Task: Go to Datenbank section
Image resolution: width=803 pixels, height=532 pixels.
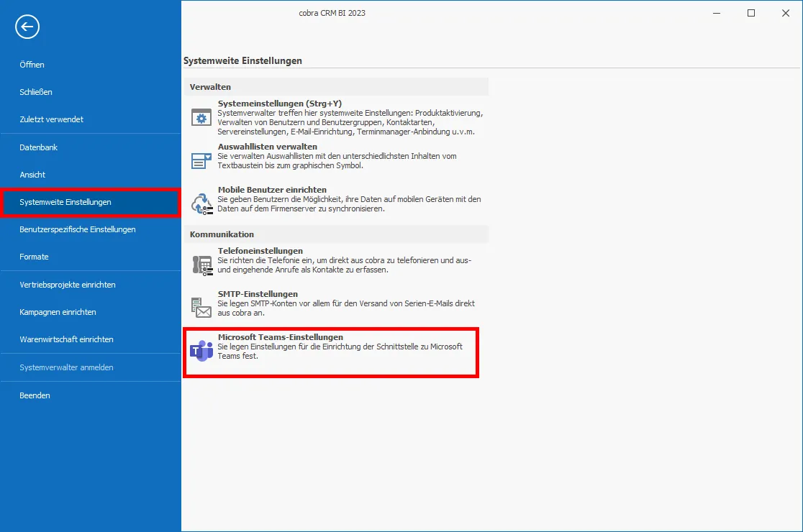Action: tap(38, 147)
